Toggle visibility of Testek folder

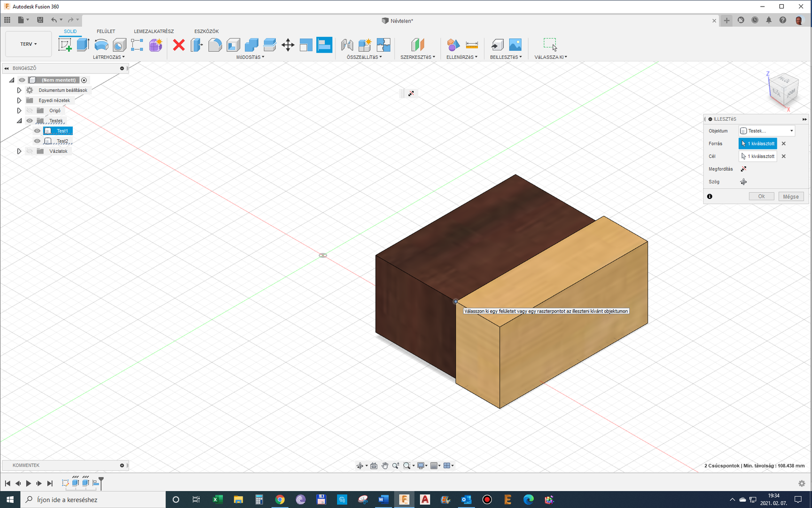tap(30, 121)
